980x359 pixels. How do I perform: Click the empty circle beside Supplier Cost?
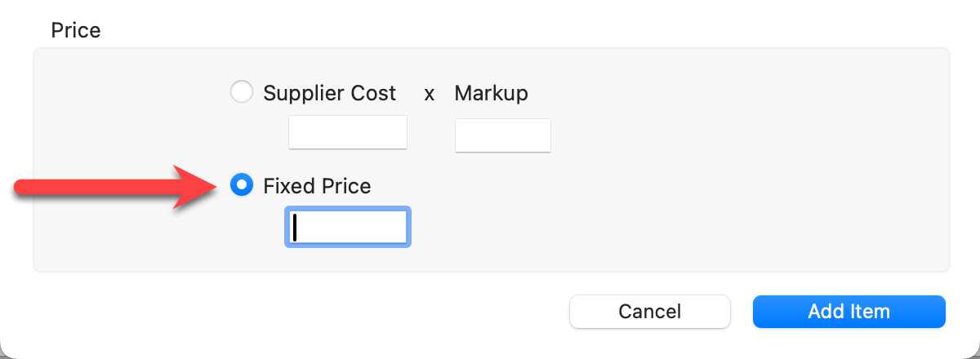pyautogui.click(x=242, y=92)
